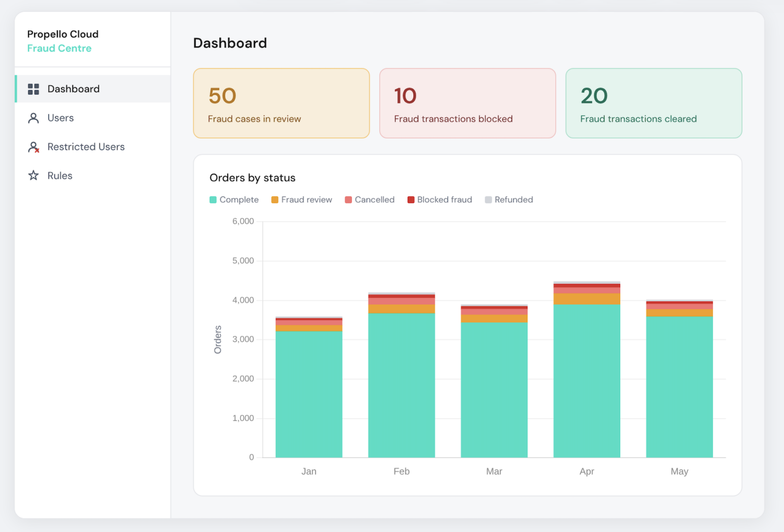This screenshot has width=784, height=532.
Task: Click the Blocked fraud red swatch
Action: point(411,200)
